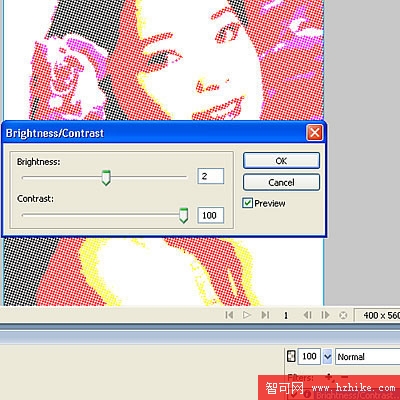Jump to the last frame
The image size is (400, 400).
coord(265,315)
